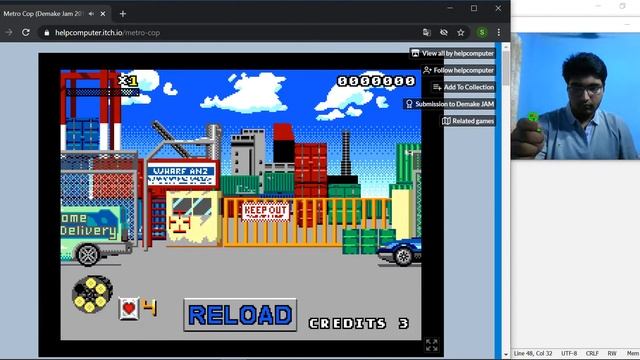Open the green profile avatar
This screenshot has height=360, width=640.
(482, 32)
